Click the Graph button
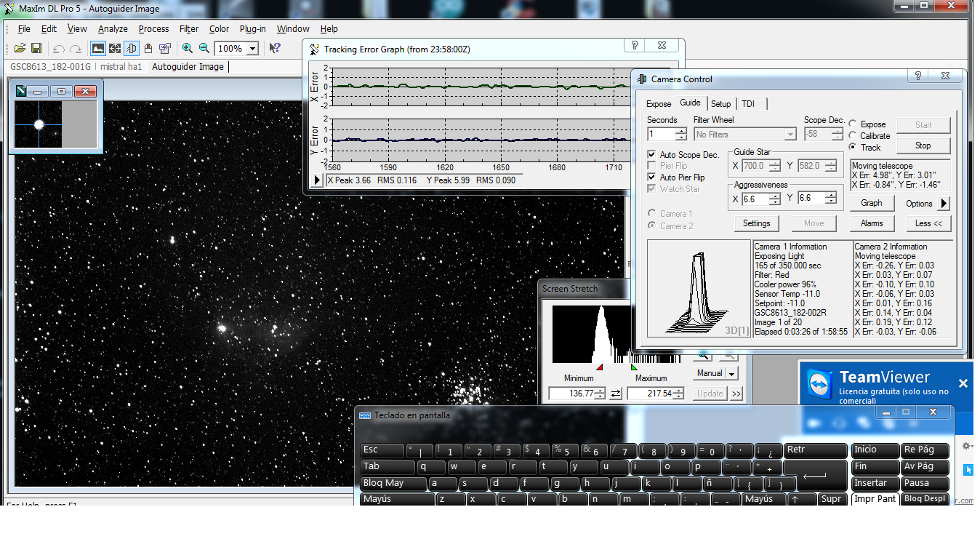 coord(872,204)
